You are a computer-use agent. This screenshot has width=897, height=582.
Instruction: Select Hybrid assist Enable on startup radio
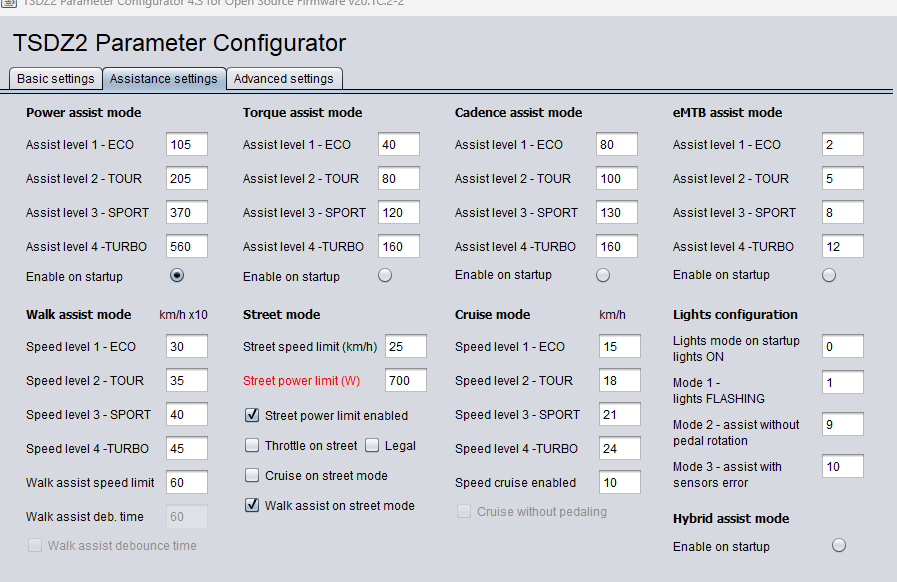[839, 545]
